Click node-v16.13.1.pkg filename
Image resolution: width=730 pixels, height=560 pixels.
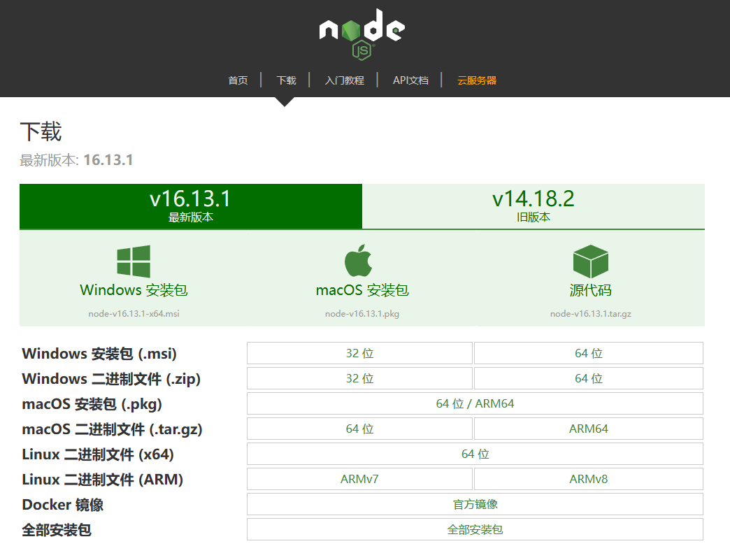[x=362, y=314]
